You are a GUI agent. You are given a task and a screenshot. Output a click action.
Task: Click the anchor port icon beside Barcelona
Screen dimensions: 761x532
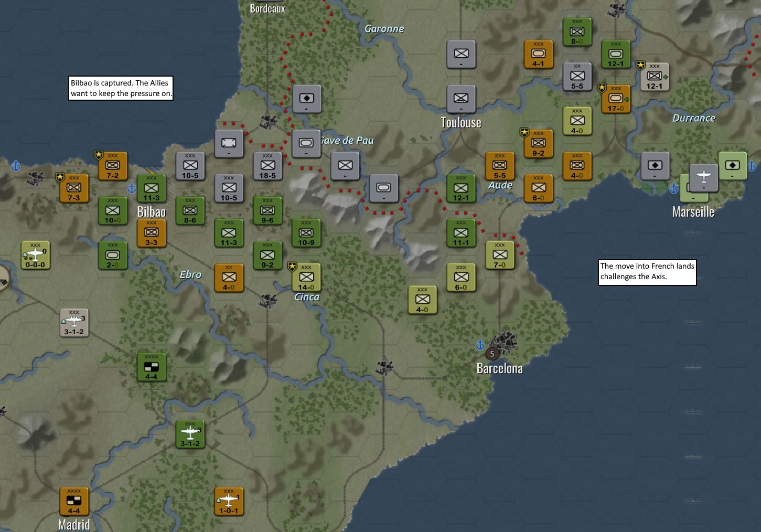click(x=480, y=345)
